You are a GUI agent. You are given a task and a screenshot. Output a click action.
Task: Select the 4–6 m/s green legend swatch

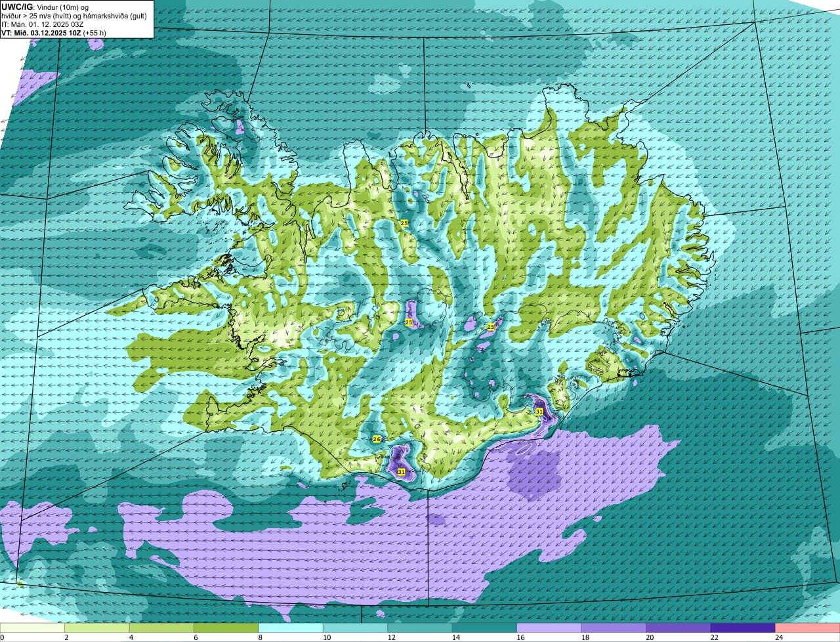coord(161,628)
